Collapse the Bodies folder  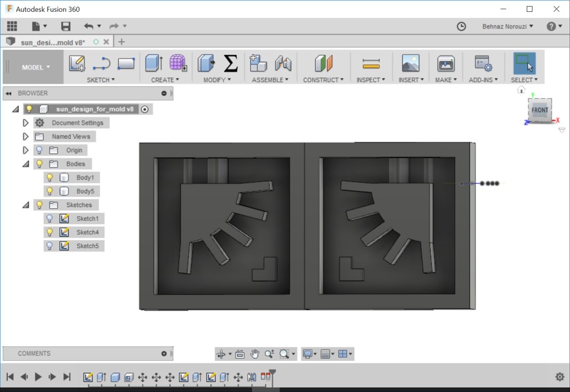(x=26, y=164)
